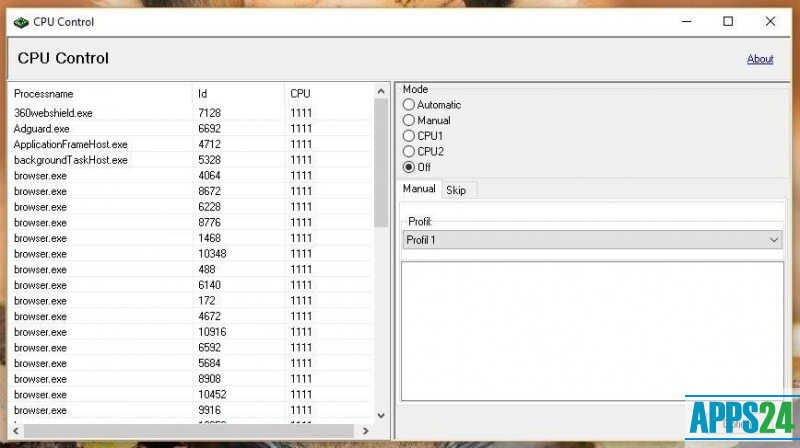This screenshot has width=800, height=448.
Task: Sort by Processname column header
Action: [x=100, y=94]
